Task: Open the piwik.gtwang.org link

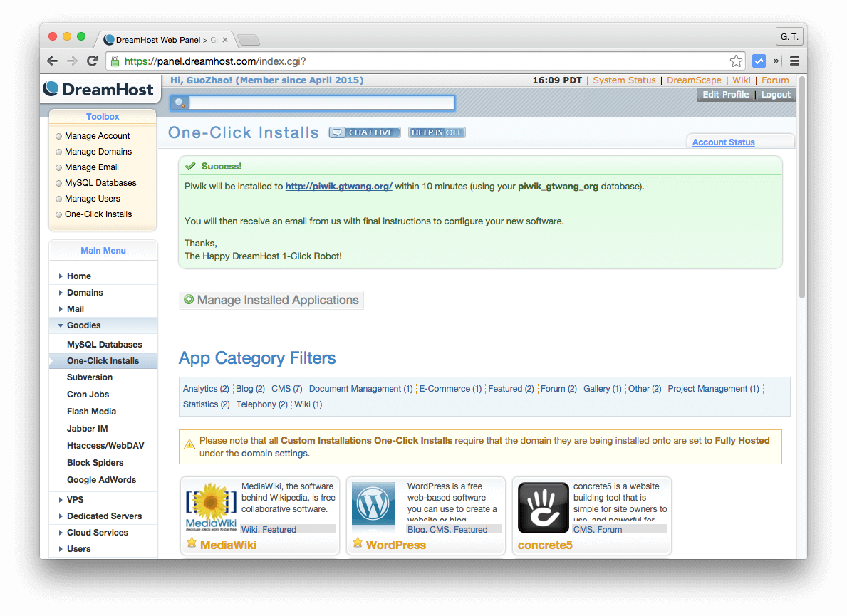Action: pos(338,187)
